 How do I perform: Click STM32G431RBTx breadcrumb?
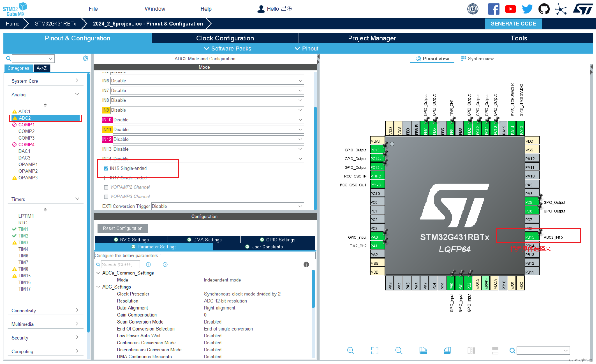55,24
